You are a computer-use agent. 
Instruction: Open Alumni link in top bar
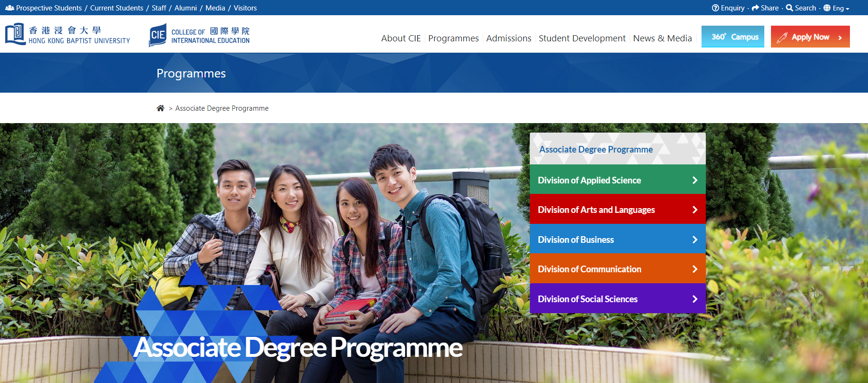[x=185, y=8]
